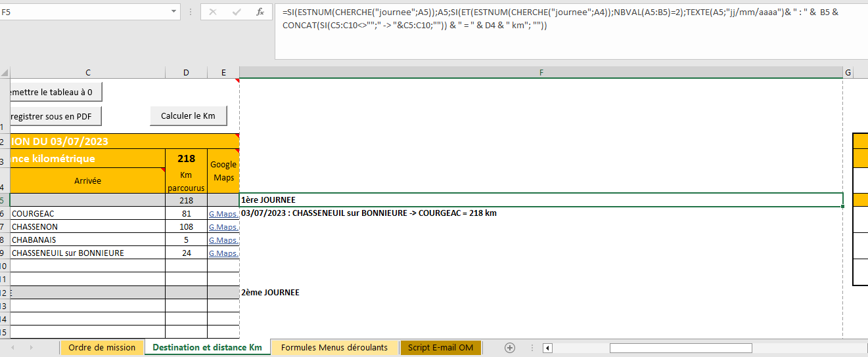The height and width of the screenshot is (357, 868).
Task: Switch to the Ordre de mission sheet
Action: [102, 348]
